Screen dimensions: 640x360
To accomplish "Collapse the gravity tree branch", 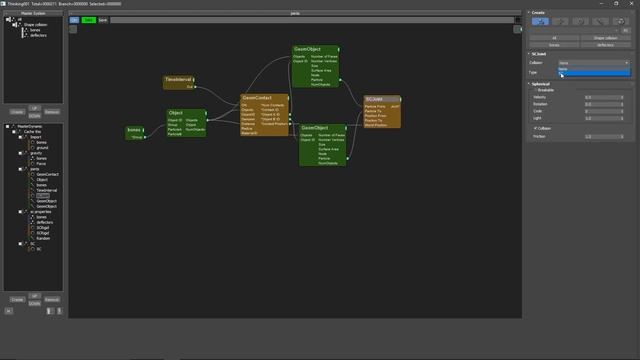I will pyautogui.click(x=20, y=153).
